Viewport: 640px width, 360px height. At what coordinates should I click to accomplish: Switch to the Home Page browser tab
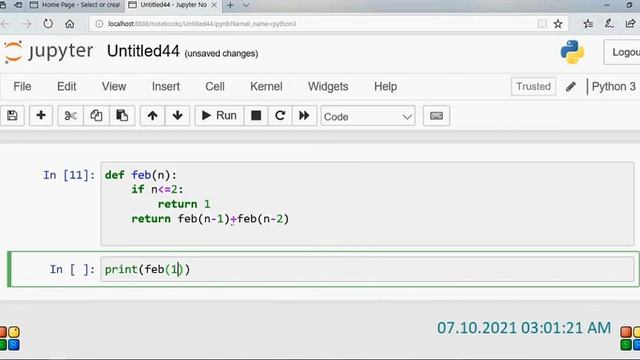[76, 5]
